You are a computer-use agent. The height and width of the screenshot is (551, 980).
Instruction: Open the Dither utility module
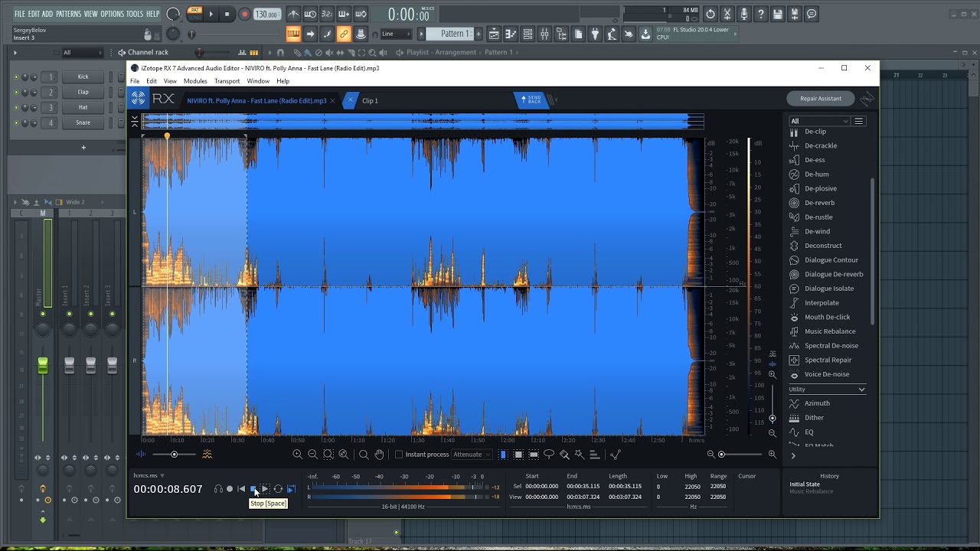(x=814, y=418)
